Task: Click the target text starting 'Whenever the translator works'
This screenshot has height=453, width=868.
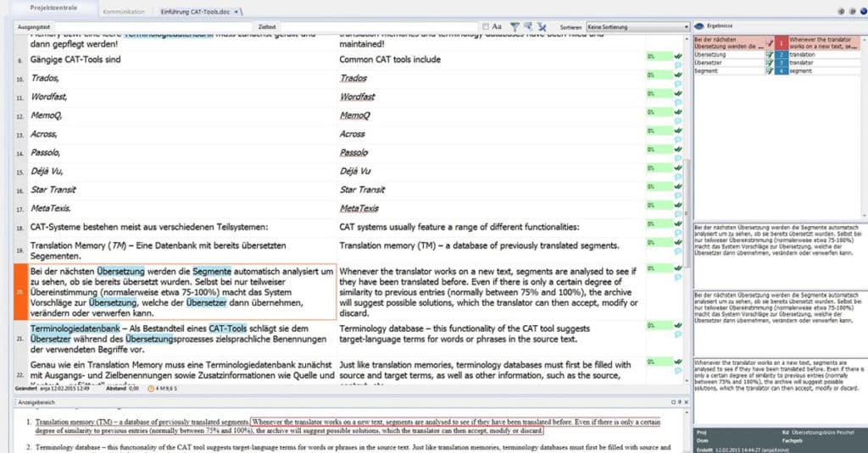Action: (488, 292)
